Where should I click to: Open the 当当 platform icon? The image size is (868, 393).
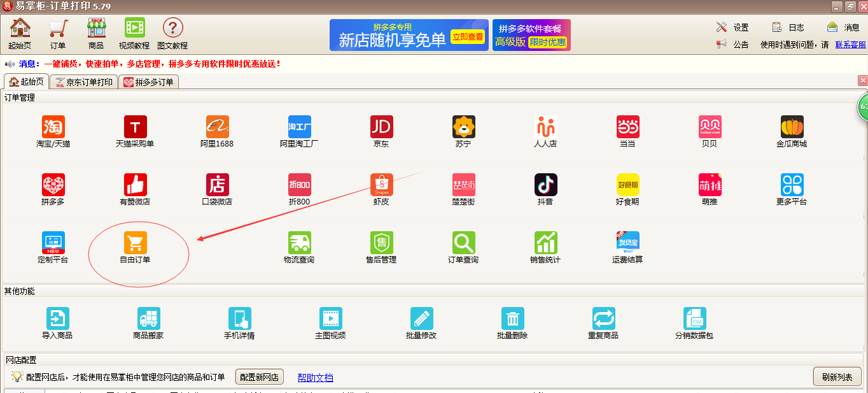pyautogui.click(x=628, y=127)
